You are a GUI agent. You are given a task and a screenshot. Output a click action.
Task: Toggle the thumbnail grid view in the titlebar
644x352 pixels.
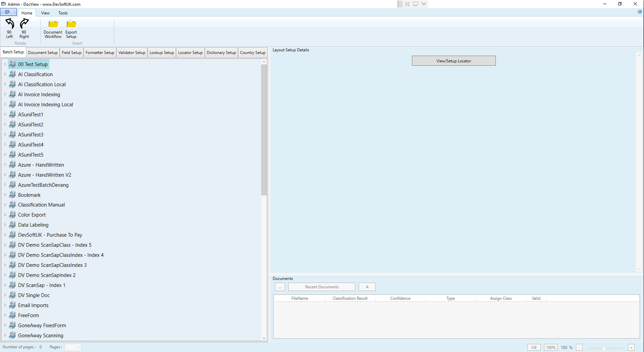[400, 4]
